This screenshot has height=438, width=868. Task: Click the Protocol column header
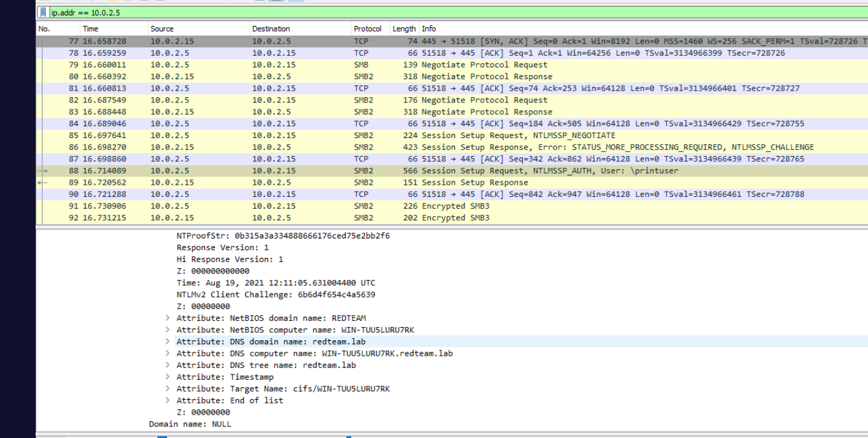click(367, 29)
